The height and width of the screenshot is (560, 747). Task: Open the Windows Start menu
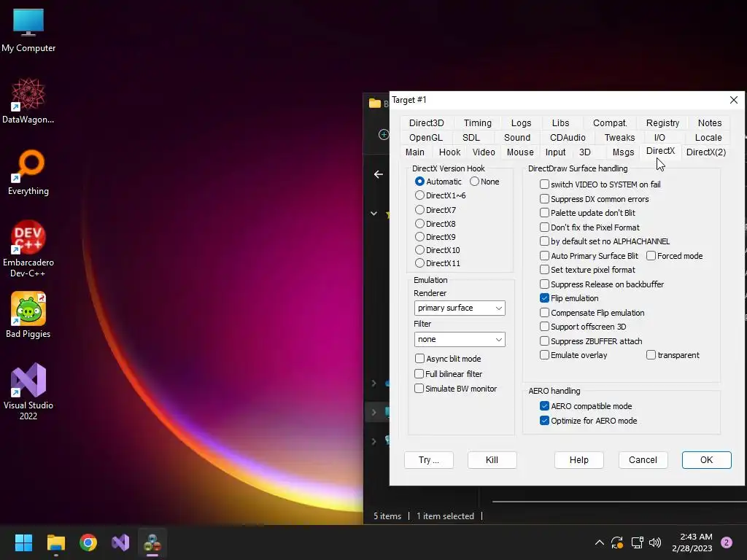click(x=23, y=542)
